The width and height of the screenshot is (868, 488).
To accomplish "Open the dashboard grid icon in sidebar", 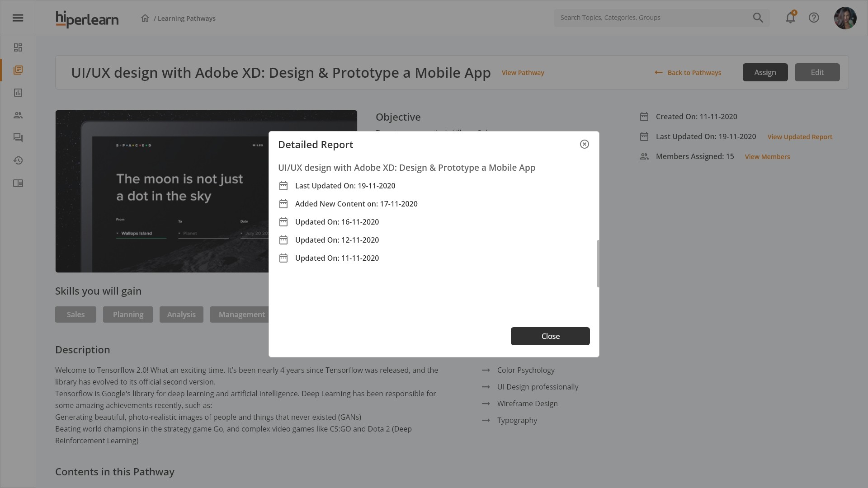I will pos(18,47).
